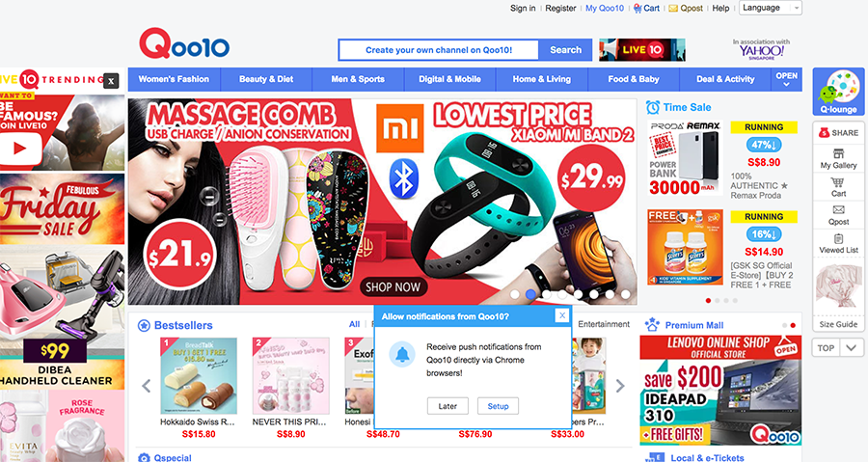Open the LIVE 10 megaphone banner
This screenshot has height=462, width=868.
tap(642, 50)
